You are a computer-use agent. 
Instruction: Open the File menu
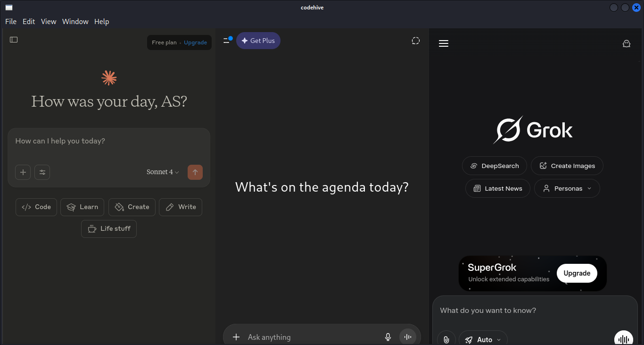[x=11, y=22]
